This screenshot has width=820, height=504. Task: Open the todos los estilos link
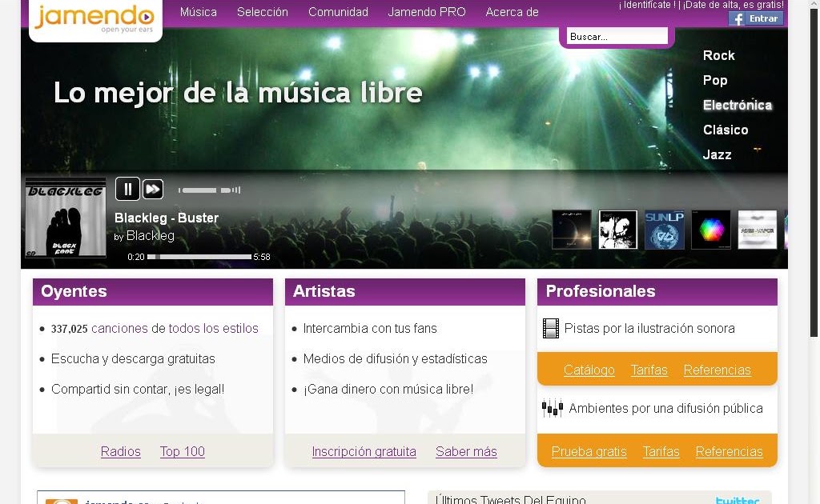point(213,329)
